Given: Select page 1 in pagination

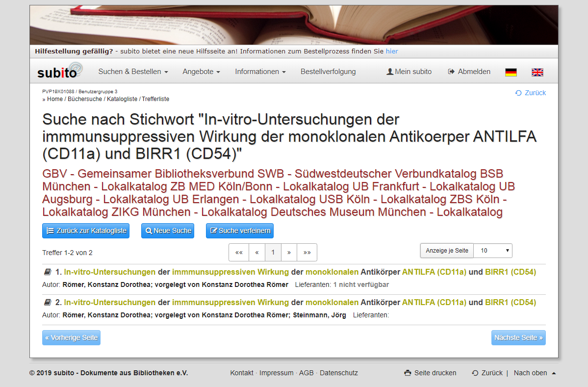Looking at the screenshot, I should [273, 253].
